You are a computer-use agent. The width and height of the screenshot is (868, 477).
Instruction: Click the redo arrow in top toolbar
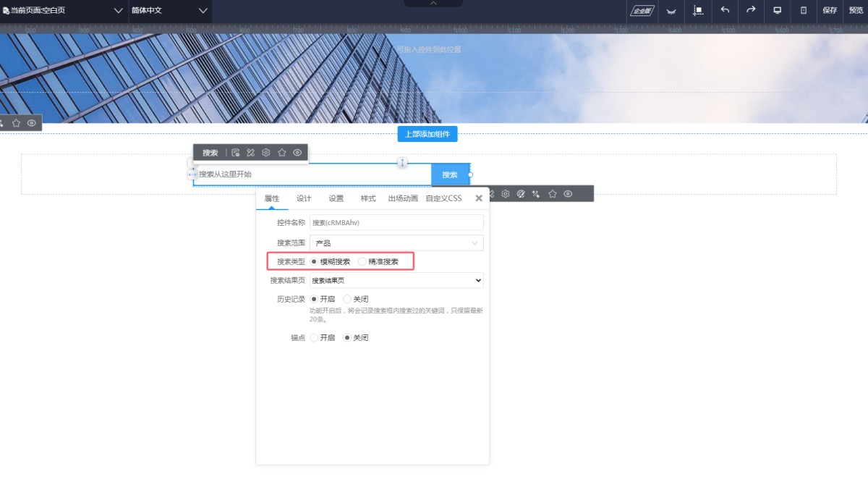click(x=751, y=10)
